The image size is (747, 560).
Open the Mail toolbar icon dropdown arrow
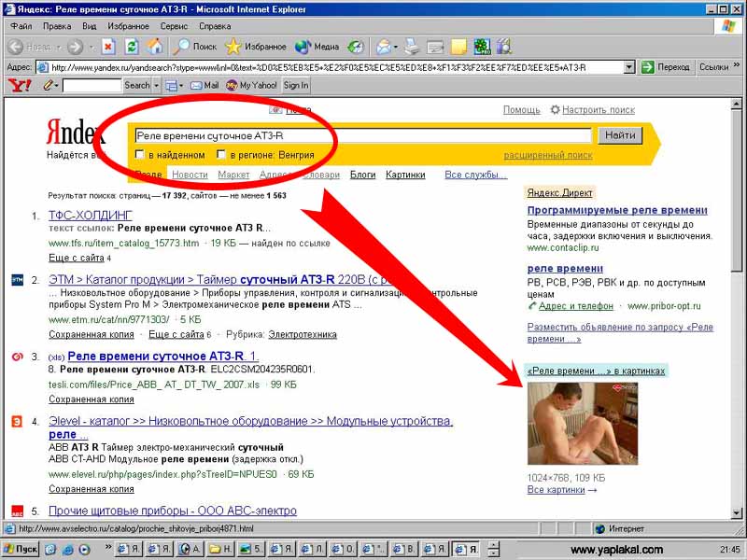(x=396, y=48)
